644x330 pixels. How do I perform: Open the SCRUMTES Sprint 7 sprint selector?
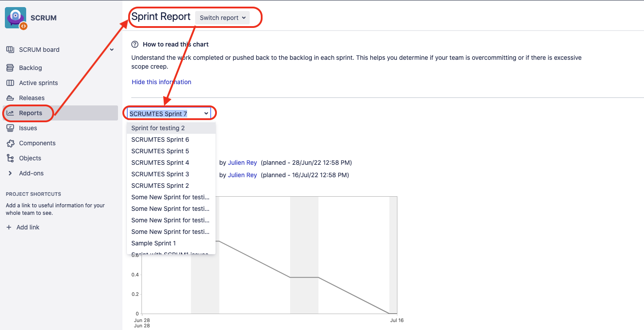[169, 113]
